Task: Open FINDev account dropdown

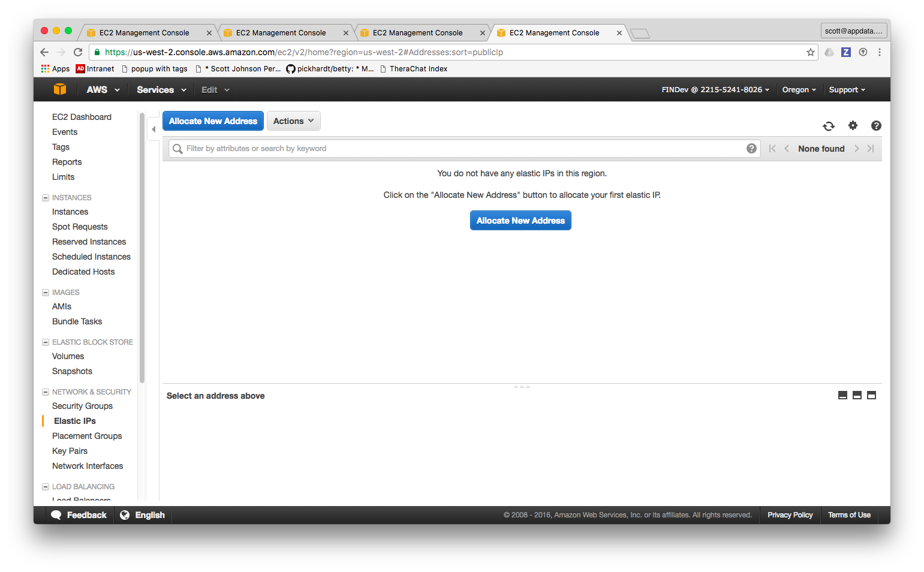Action: click(x=715, y=90)
